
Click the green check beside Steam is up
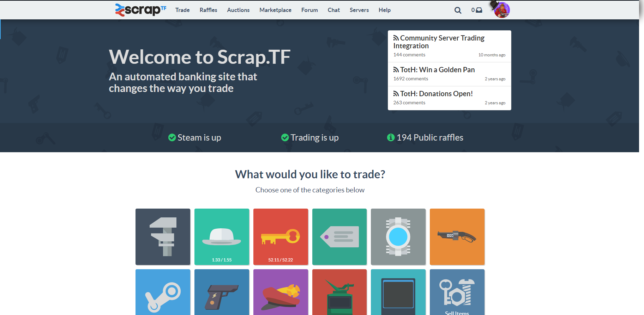click(172, 137)
